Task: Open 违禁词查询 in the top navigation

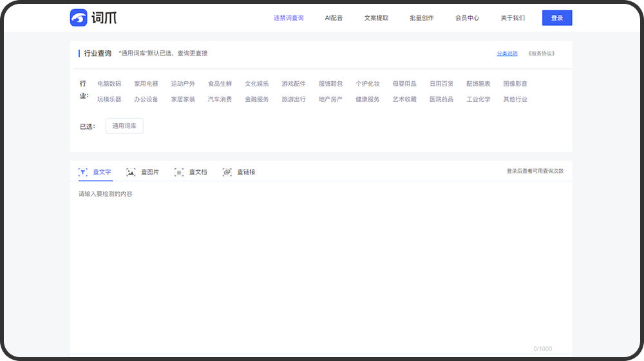Action: [x=289, y=18]
